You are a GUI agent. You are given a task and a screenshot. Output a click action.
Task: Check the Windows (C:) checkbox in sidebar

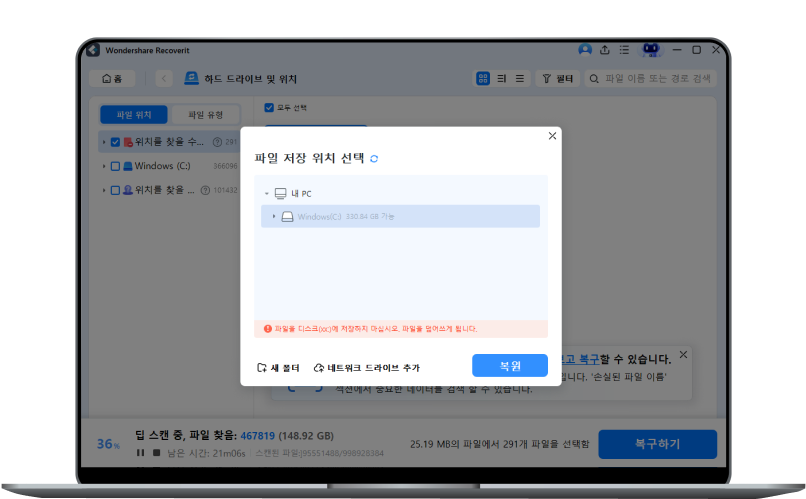115,166
